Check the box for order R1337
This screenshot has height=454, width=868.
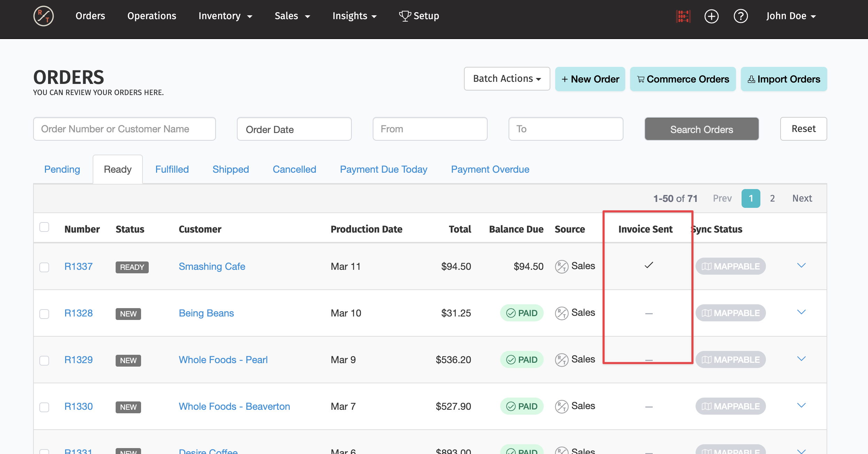(x=44, y=267)
